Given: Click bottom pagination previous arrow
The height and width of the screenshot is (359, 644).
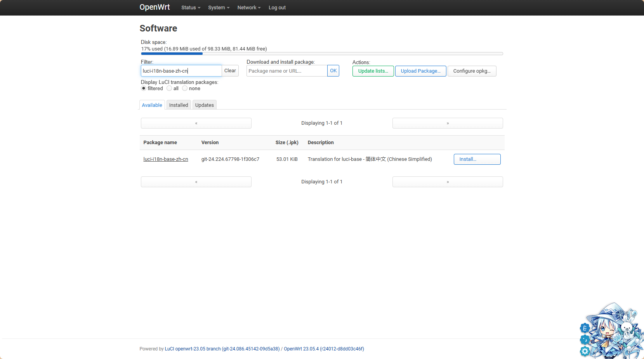Looking at the screenshot, I should pyautogui.click(x=196, y=182).
